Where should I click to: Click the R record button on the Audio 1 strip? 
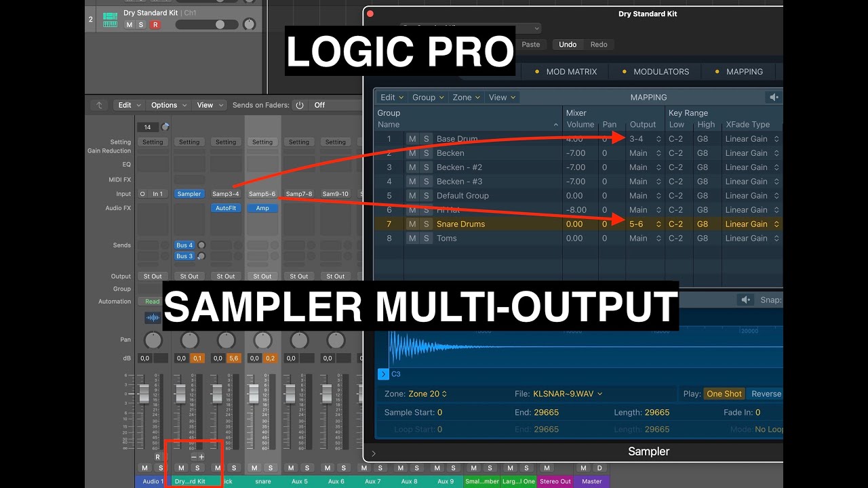tap(157, 457)
